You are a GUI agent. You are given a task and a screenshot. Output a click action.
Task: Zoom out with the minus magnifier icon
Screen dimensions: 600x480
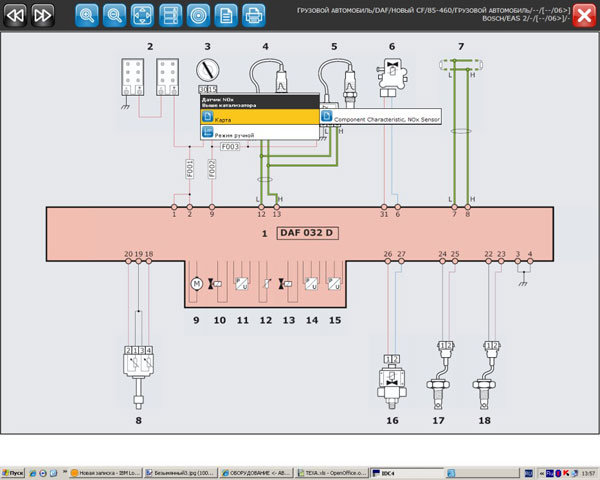114,15
